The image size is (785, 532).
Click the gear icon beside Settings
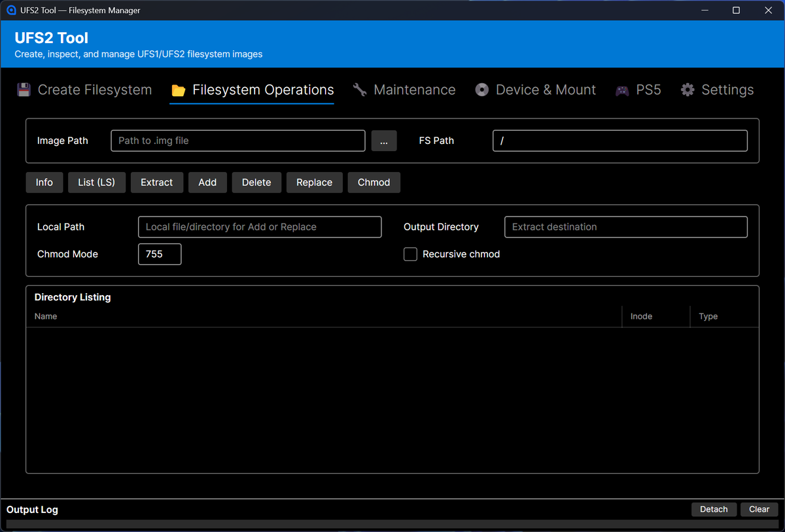(x=688, y=90)
